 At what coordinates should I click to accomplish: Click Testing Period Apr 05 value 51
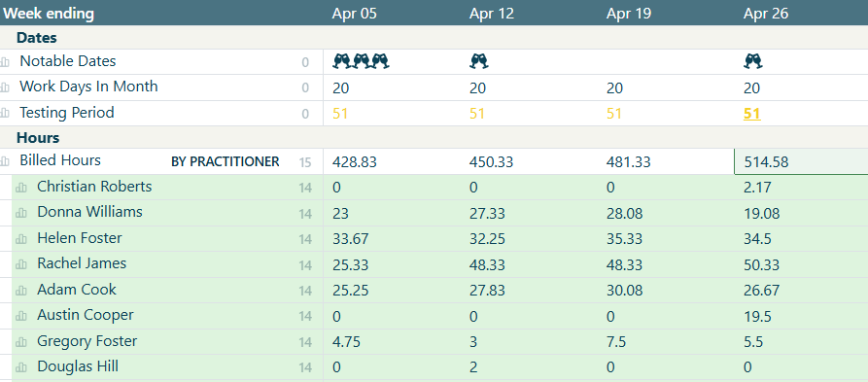click(x=340, y=114)
